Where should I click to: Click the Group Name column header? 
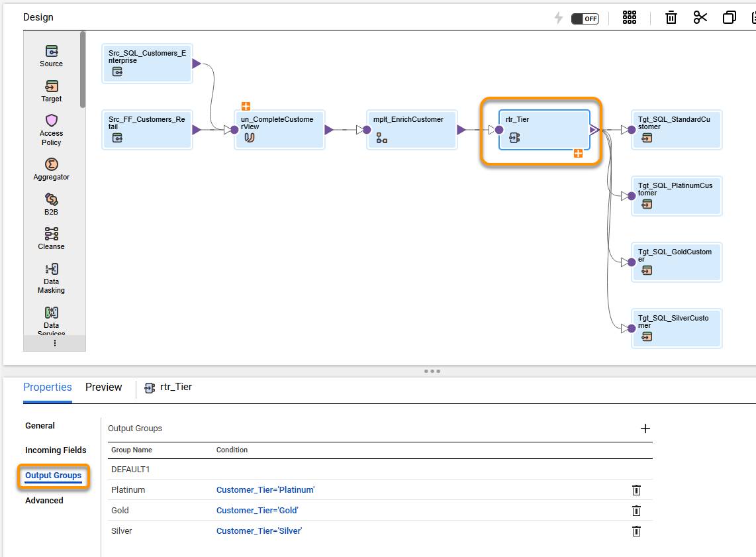point(131,450)
